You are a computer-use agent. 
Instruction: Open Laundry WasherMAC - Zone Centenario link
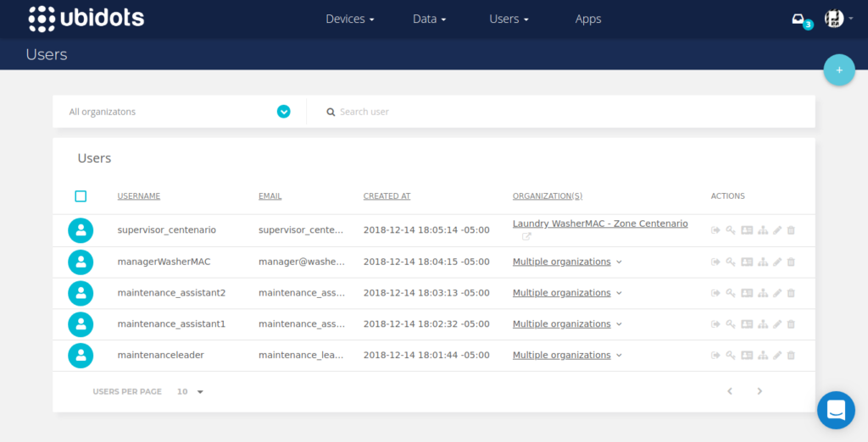pos(600,224)
